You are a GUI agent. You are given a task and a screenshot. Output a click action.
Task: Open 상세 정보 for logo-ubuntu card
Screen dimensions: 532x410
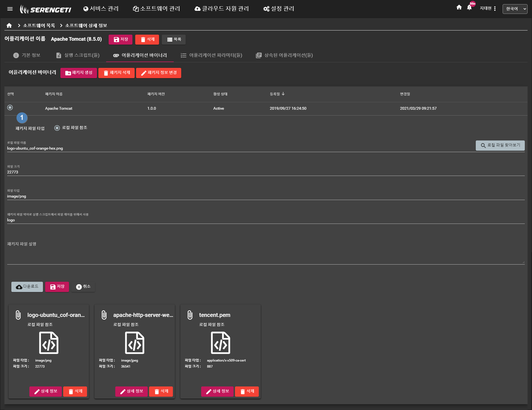[45, 391]
